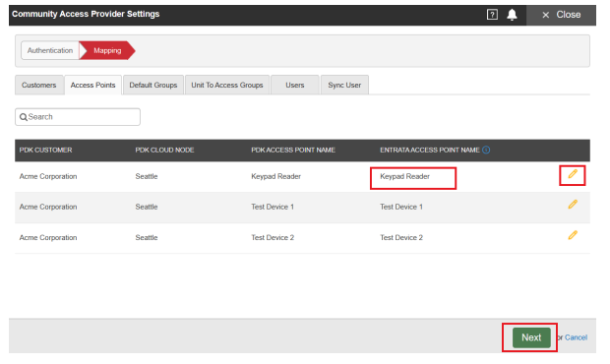Close the Community Access Provider Settings
This screenshot has width=610, height=364.
(561, 15)
